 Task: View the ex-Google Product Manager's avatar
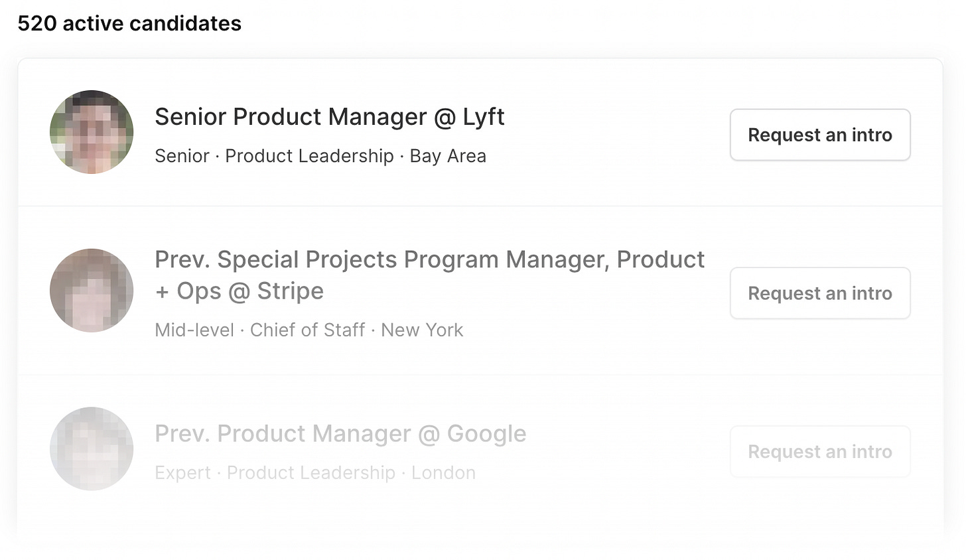92,449
